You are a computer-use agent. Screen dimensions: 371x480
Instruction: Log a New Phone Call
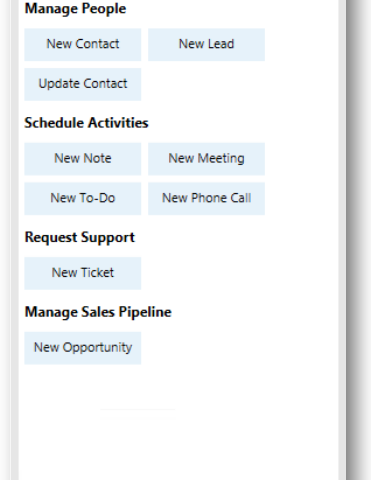click(206, 199)
